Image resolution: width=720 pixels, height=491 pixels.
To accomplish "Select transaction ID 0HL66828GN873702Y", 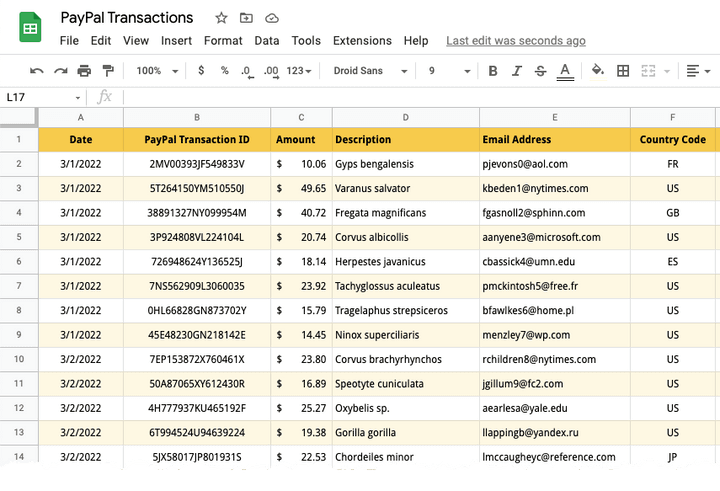I will tap(197, 310).
